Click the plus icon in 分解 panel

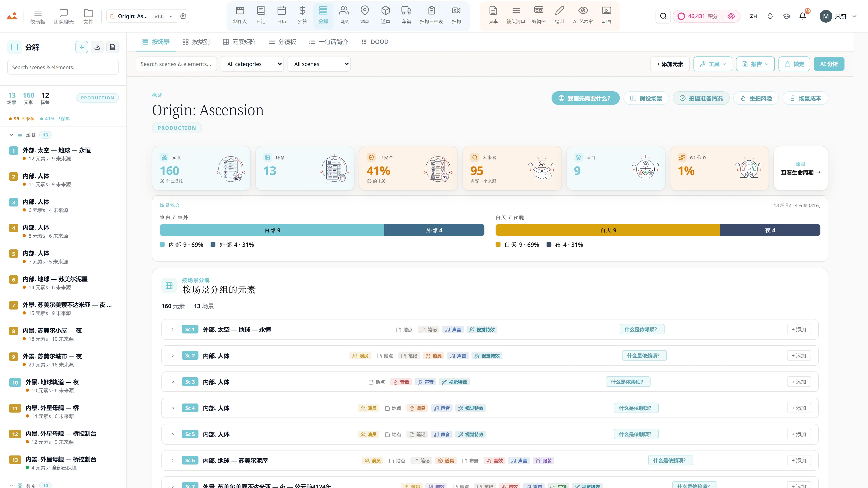click(82, 47)
